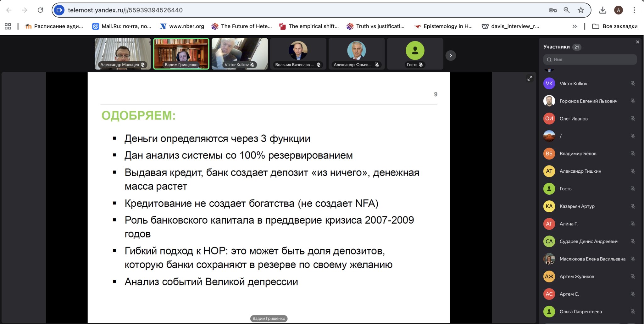The height and width of the screenshot is (324, 644).
Task: Show next video thumbnails with arrow
Action: pyautogui.click(x=451, y=56)
